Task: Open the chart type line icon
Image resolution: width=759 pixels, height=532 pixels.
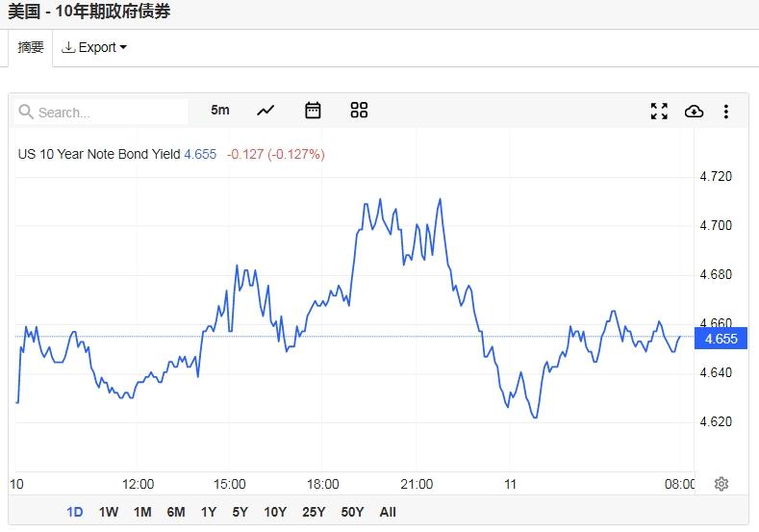Action: pos(266,111)
